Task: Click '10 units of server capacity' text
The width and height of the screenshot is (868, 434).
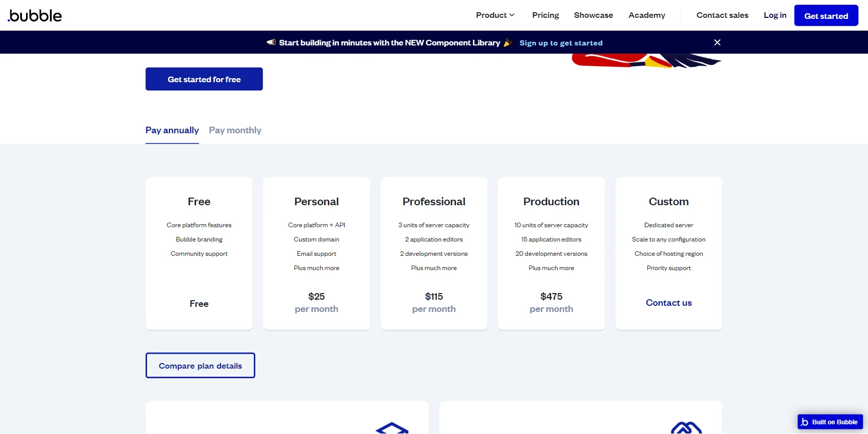Action: click(x=551, y=225)
